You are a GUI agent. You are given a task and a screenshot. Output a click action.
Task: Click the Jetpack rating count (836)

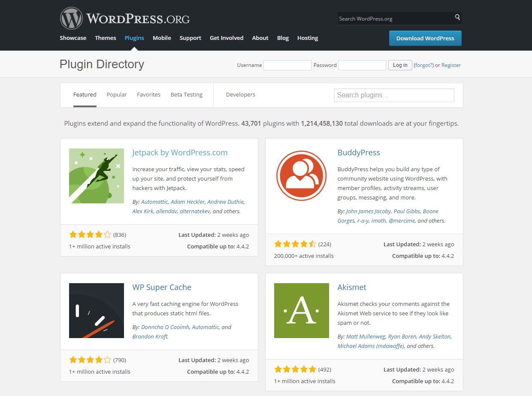(x=120, y=235)
